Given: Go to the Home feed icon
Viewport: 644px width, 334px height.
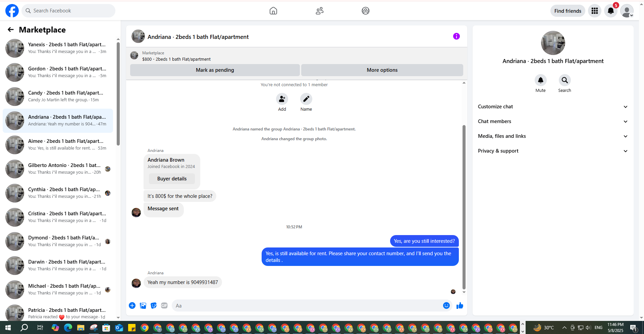Looking at the screenshot, I should (x=273, y=11).
